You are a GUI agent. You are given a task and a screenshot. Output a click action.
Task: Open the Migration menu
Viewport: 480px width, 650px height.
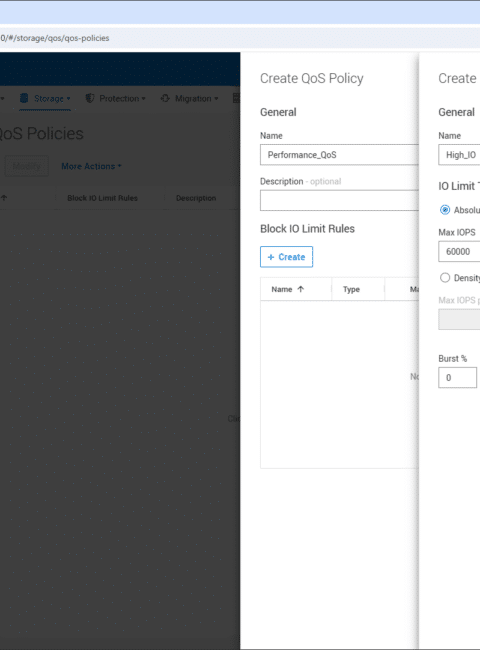189,99
